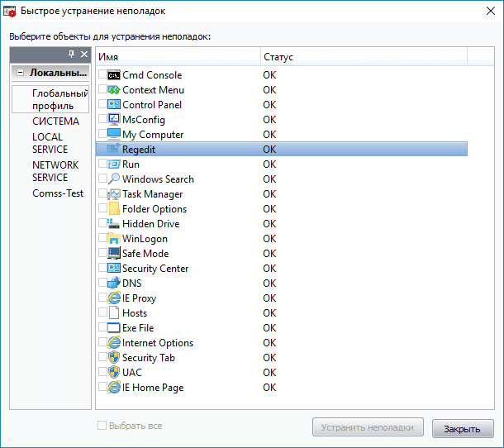The height and width of the screenshot is (448, 504).
Task: Click the Task Manager icon
Action: point(114,194)
